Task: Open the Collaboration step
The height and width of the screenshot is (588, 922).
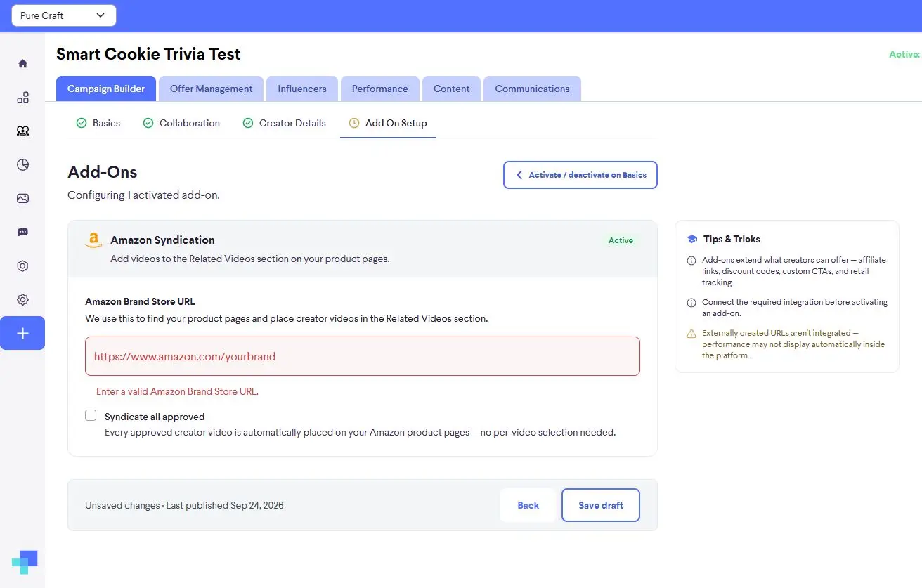Action: [x=182, y=123]
